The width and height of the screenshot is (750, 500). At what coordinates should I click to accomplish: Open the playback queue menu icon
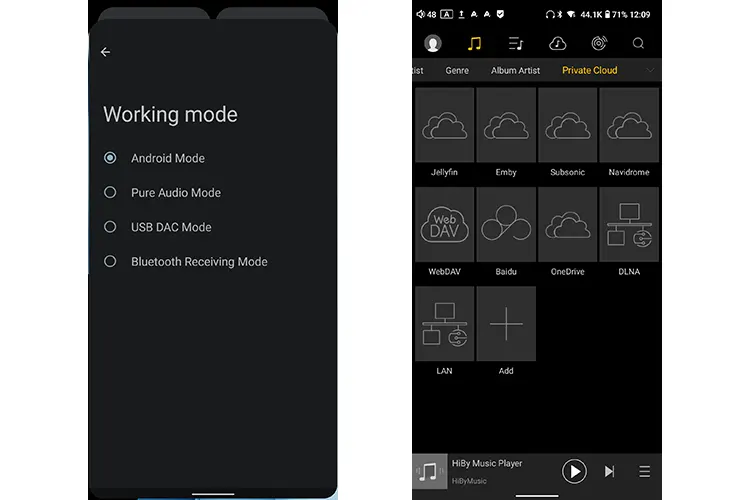click(x=644, y=471)
